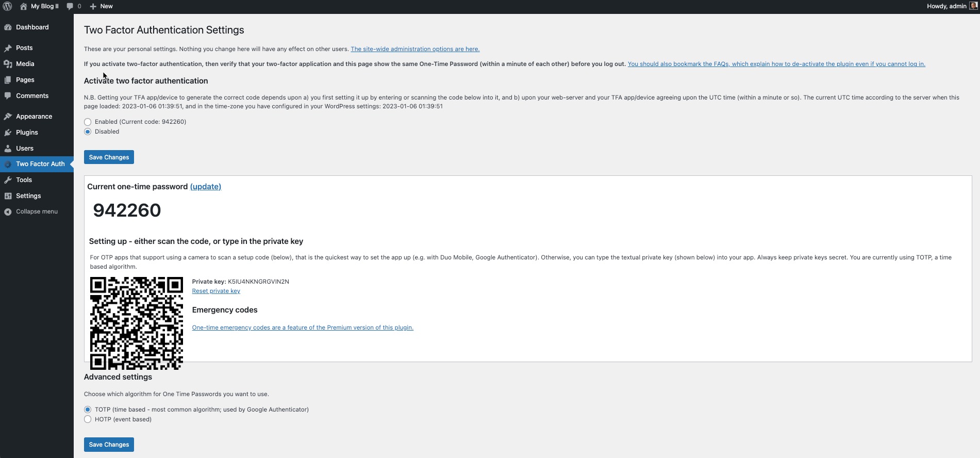Click the WordPress logo icon
The image size is (980, 458).
point(7,6)
